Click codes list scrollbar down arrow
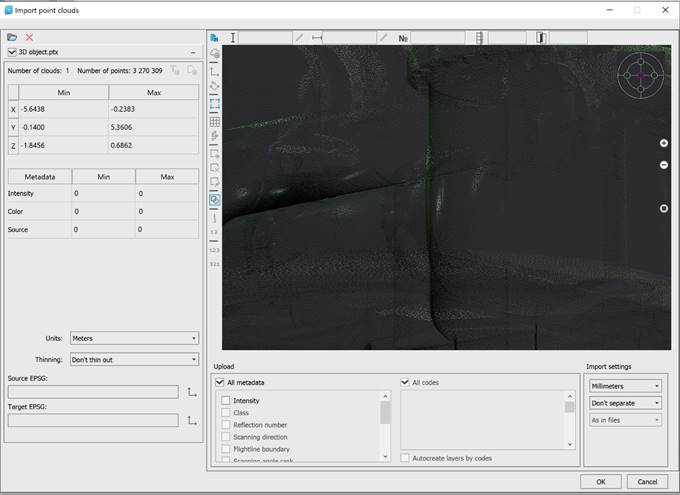The width and height of the screenshot is (680, 495). point(570,444)
